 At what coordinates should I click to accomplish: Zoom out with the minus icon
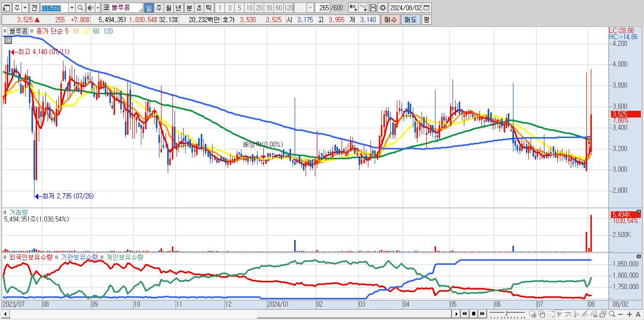pyautogui.click(x=620, y=314)
